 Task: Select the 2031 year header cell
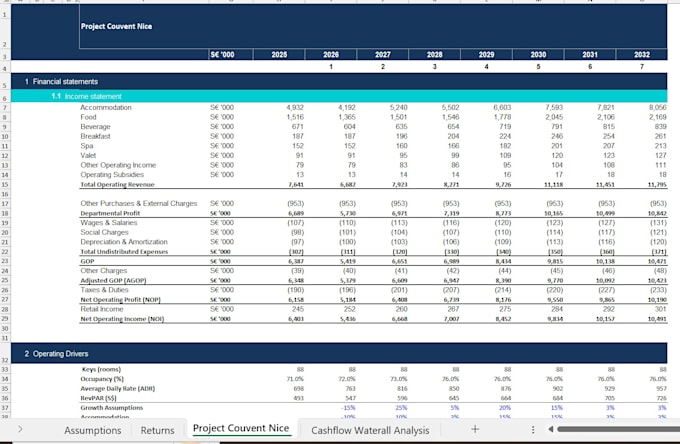tap(590, 55)
